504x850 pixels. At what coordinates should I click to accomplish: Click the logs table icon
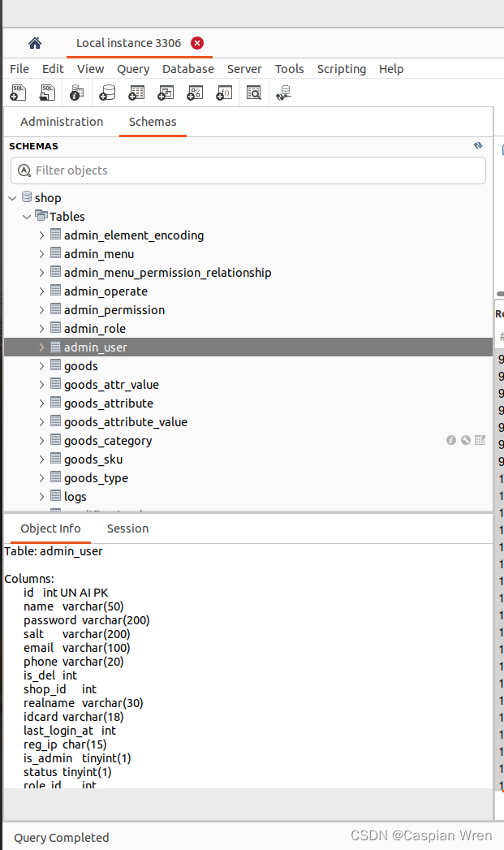click(x=55, y=496)
